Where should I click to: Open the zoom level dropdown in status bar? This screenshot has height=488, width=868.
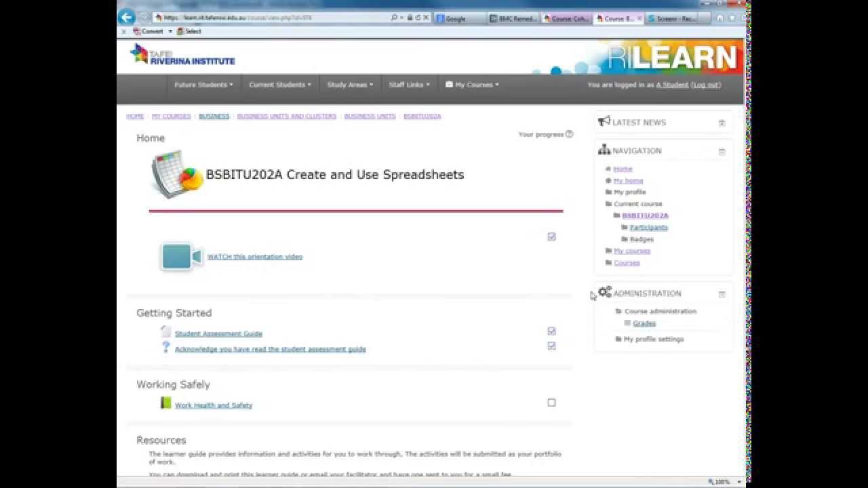(x=739, y=482)
